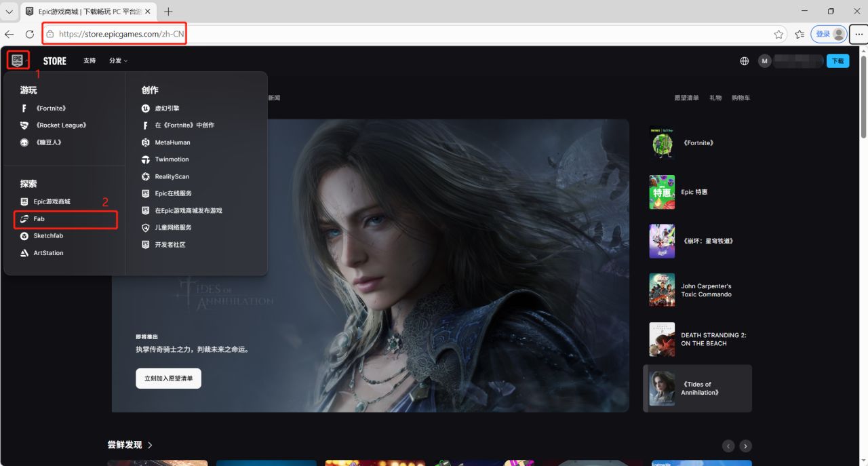Select DEATH STRANDING 2 carousel item

coord(697,339)
